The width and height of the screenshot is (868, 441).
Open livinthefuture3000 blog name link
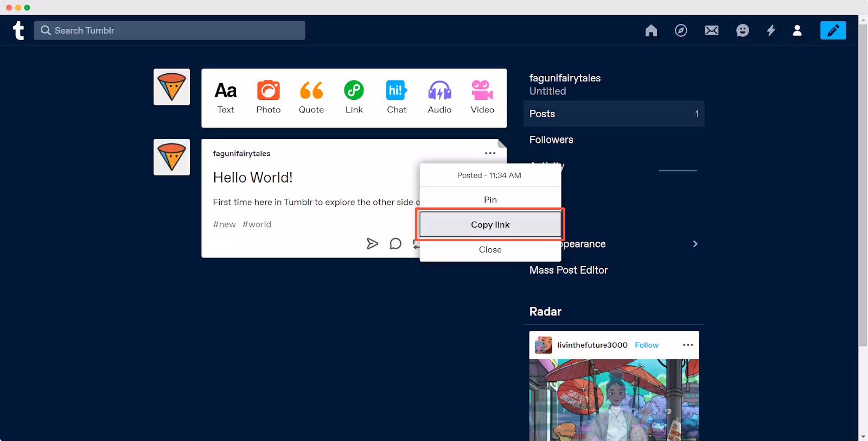click(x=592, y=345)
